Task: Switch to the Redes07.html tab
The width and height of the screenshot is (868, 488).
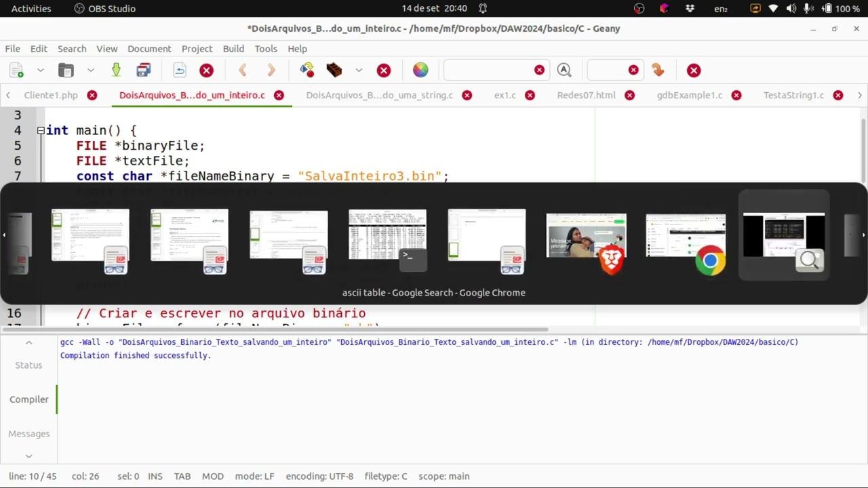Action: click(x=587, y=95)
